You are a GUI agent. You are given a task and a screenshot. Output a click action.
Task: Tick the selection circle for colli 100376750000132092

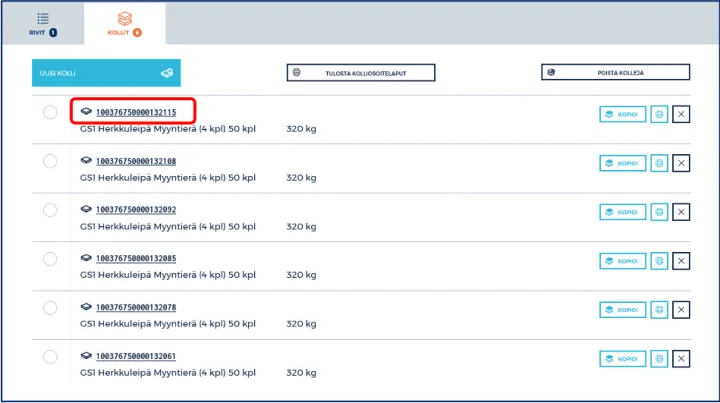pyautogui.click(x=50, y=210)
